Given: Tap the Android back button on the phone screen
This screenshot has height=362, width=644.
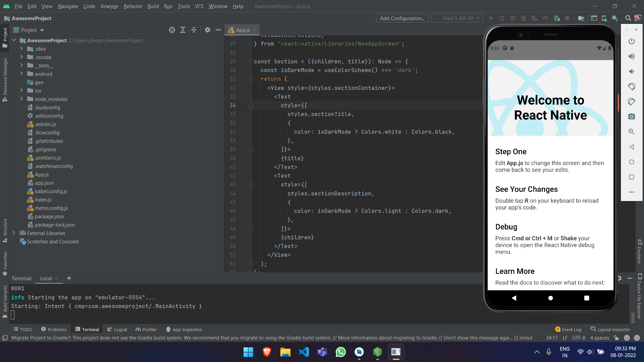Looking at the screenshot, I should point(514,298).
